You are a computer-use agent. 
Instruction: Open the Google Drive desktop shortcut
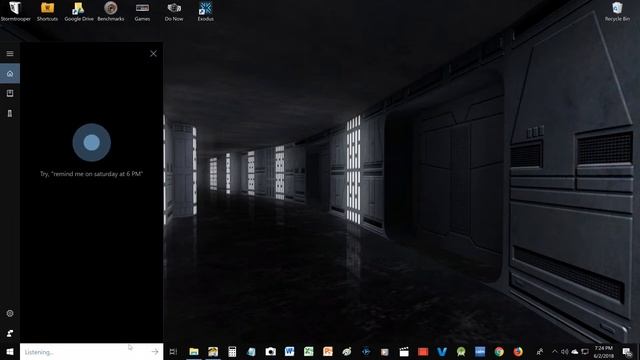tap(79, 11)
